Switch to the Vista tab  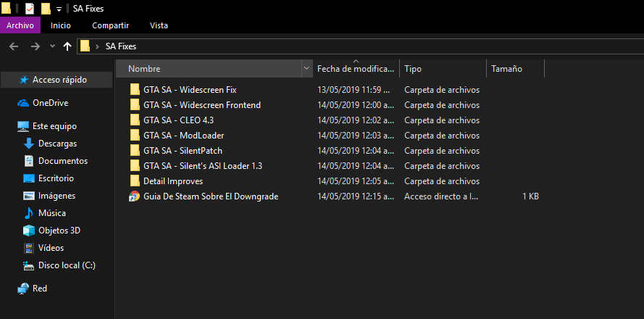coord(159,25)
